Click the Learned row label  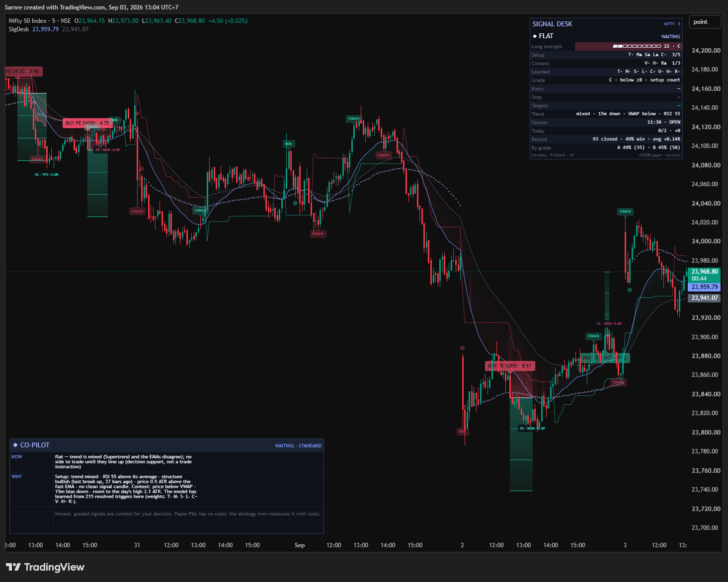pos(541,72)
